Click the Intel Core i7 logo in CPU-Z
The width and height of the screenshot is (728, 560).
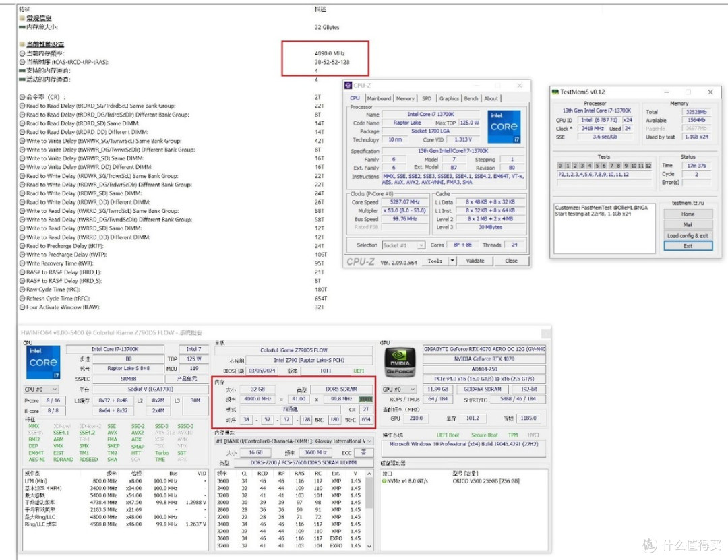click(504, 126)
